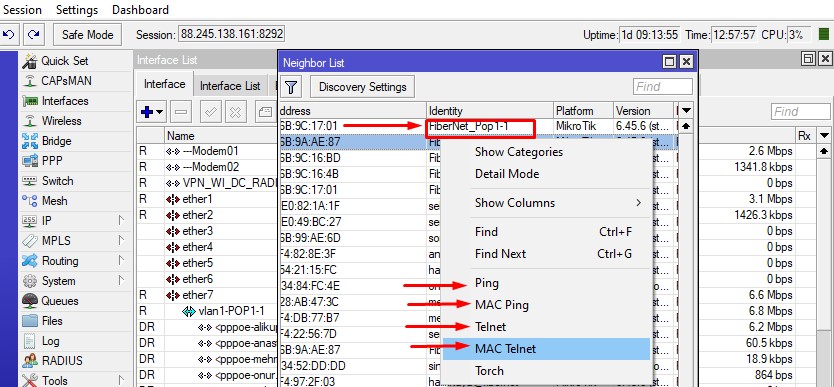Click the comment icon in Interface toolbar

tap(265, 112)
